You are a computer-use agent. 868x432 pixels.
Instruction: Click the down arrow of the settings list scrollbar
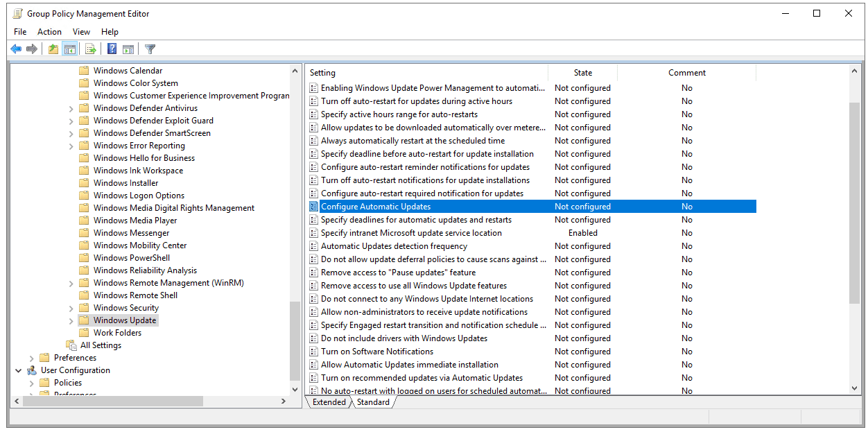pyautogui.click(x=854, y=388)
